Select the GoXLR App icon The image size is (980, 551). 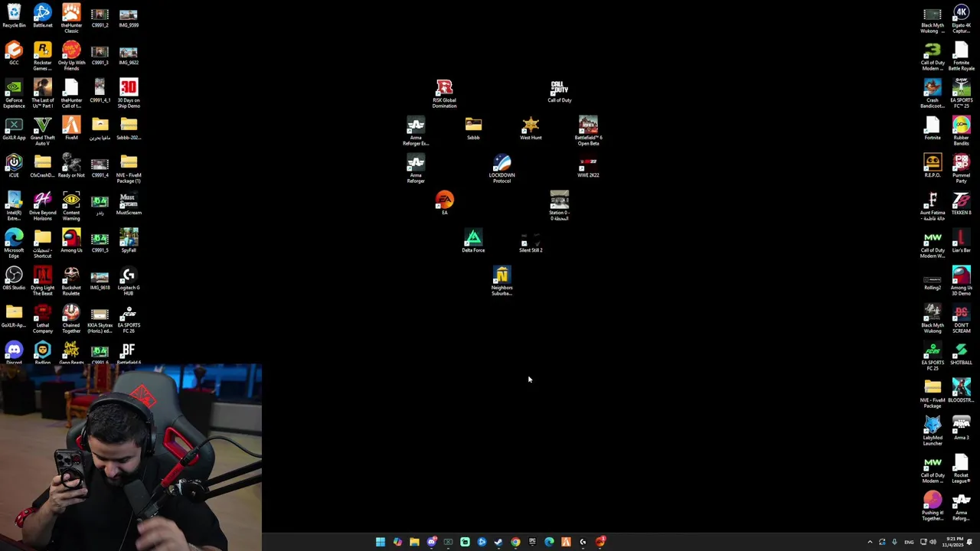pos(14,128)
